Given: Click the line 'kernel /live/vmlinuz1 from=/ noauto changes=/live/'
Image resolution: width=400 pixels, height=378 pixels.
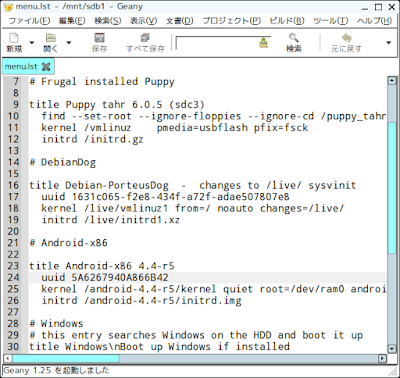Looking at the screenshot, I should pyautogui.click(x=192, y=208).
